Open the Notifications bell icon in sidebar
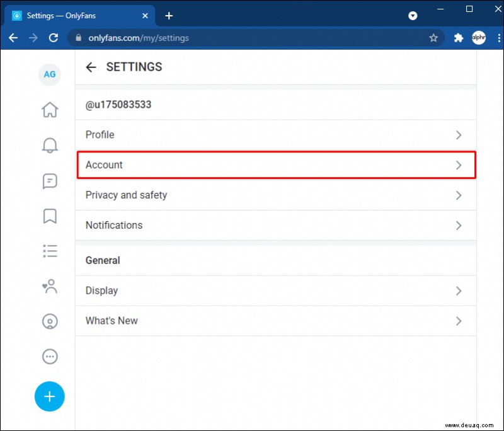Viewport: 504px width, 431px height. (x=50, y=146)
